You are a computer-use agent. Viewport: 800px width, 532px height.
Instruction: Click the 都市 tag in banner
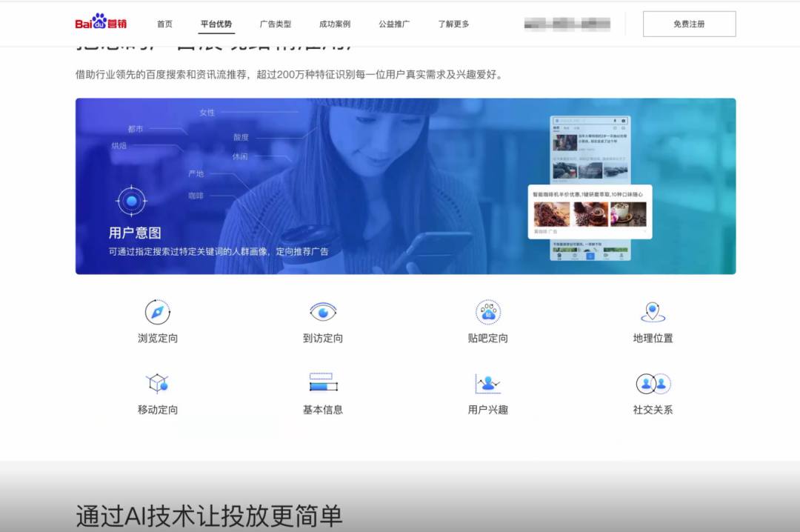tap(136, 129)
